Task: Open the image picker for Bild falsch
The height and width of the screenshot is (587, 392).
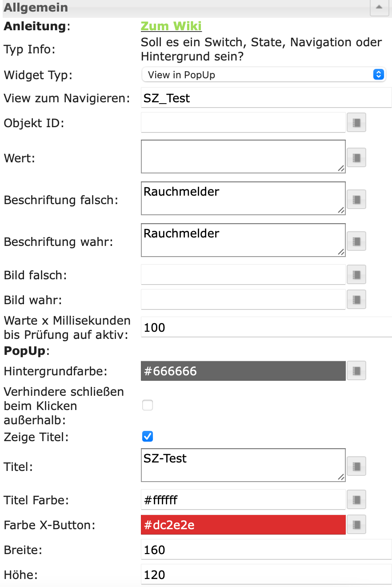Action: (356, 274)
